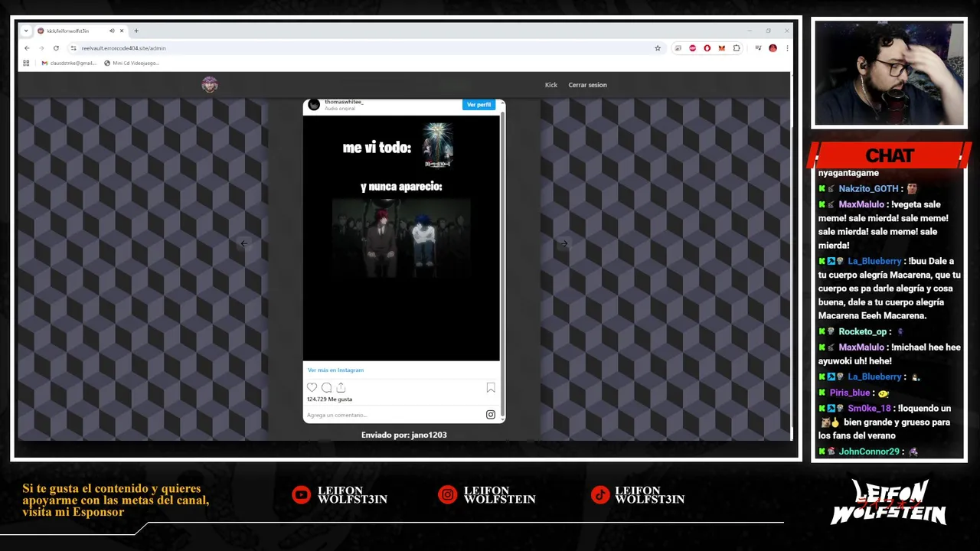Open the Chrome three-dot menu
The width and height of the screenshot is (980, 551).
[787, 48]
